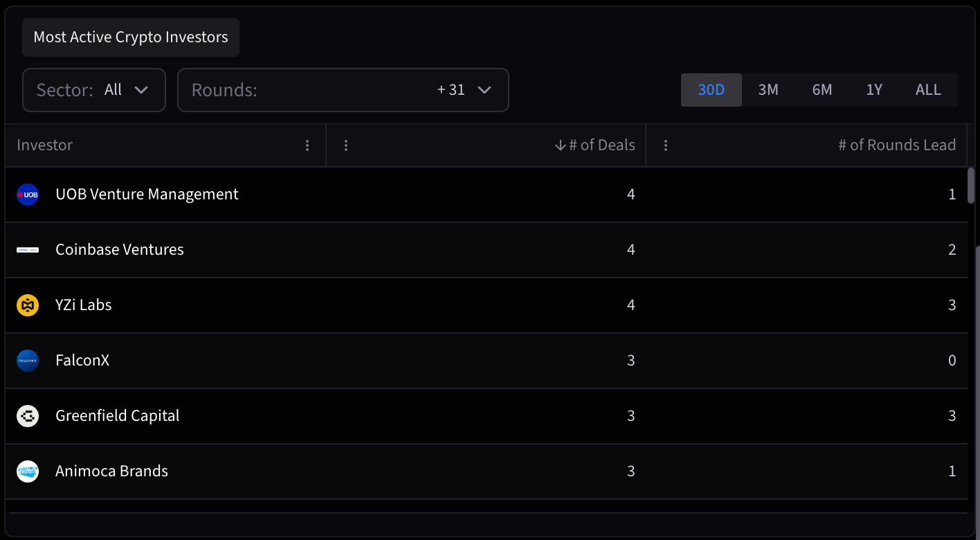Click the rounds lead value for Coinbase Ventures
The height and width of the screenshot is (540, 980).
tap(952, 250)
